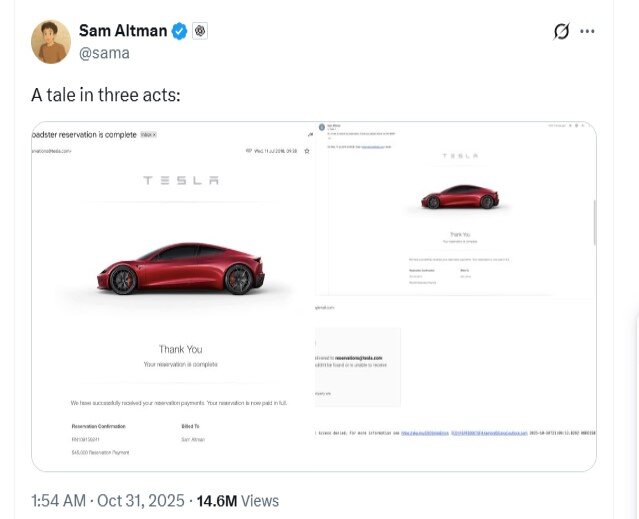The image size is (639, 519).
Task: Click Sam Altman's profile avatar
Action: (x=51, y=42)
